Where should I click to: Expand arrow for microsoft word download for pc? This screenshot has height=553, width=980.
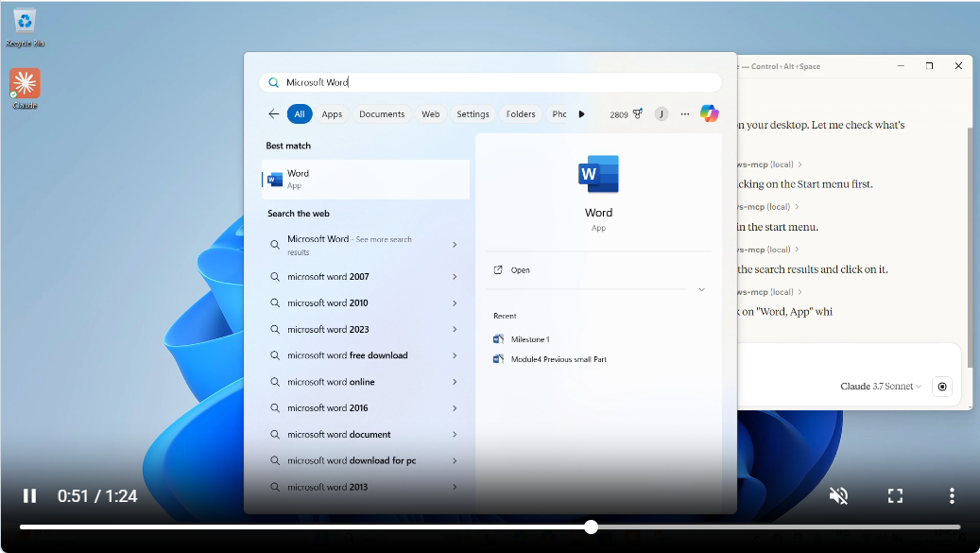click(x=455, y=460)
